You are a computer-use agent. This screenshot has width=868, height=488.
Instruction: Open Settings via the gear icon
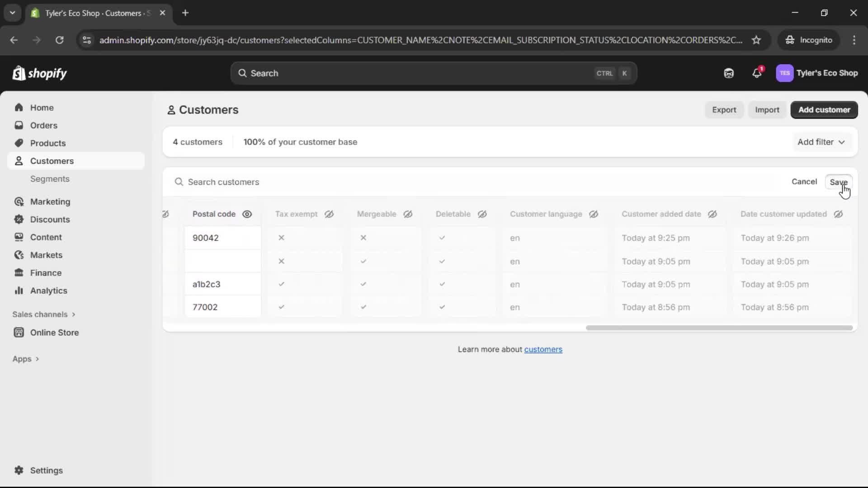(19, 470)
